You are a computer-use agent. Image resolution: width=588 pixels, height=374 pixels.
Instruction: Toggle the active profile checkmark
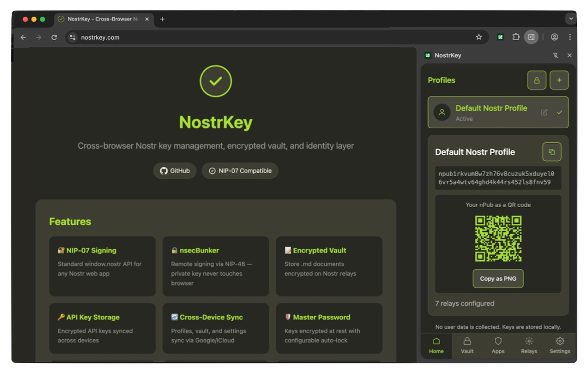560,112
